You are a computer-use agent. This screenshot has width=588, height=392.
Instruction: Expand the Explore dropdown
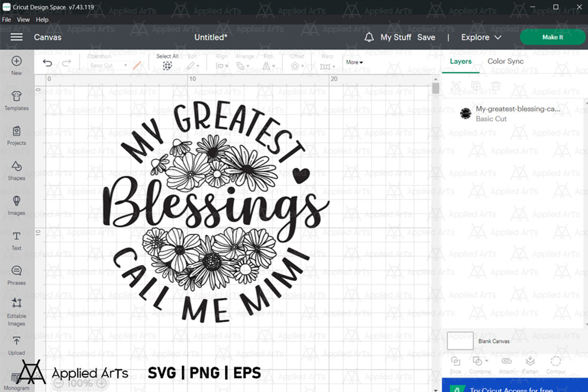(481, 37)
